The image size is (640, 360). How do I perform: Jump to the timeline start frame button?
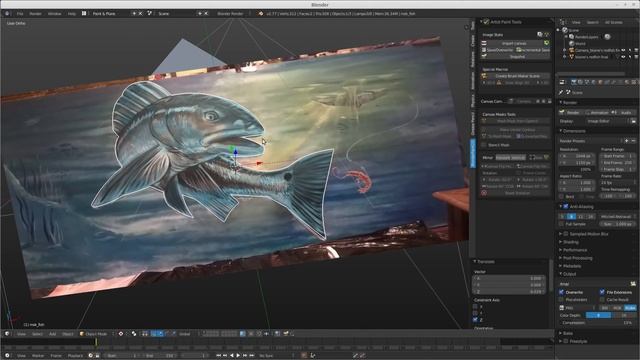pyautogui.click(x=219, y=356)
